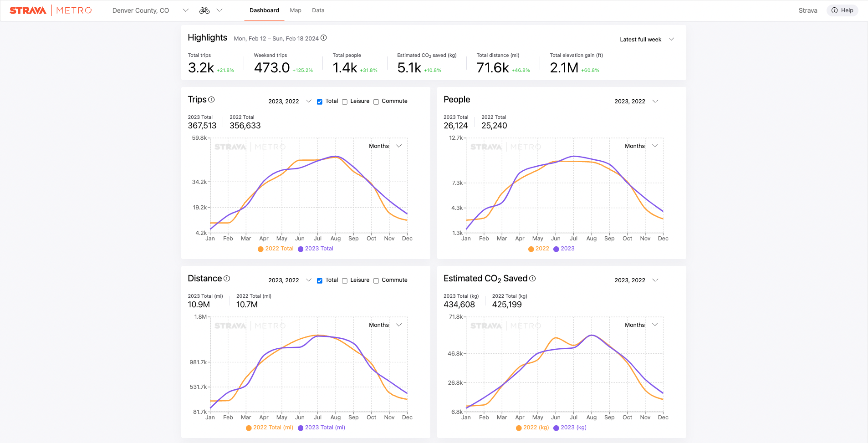Enable Commute checkbox in Distance panel

(x=376, y=280)
